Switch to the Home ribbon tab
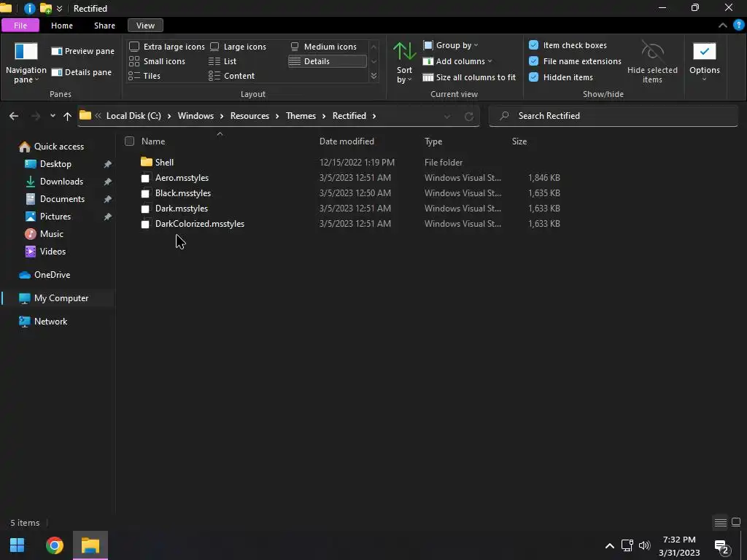747x560 pixels. [62, 26]
